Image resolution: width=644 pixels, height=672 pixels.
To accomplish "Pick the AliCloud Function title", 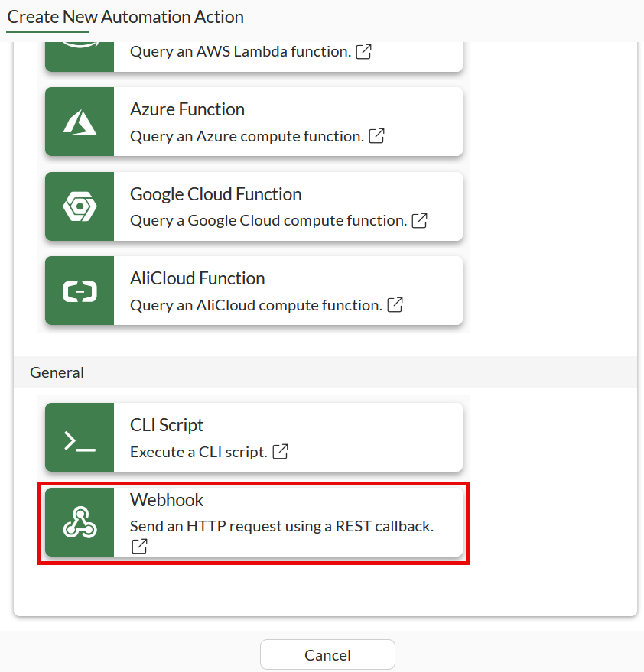I will click(197, 278).
